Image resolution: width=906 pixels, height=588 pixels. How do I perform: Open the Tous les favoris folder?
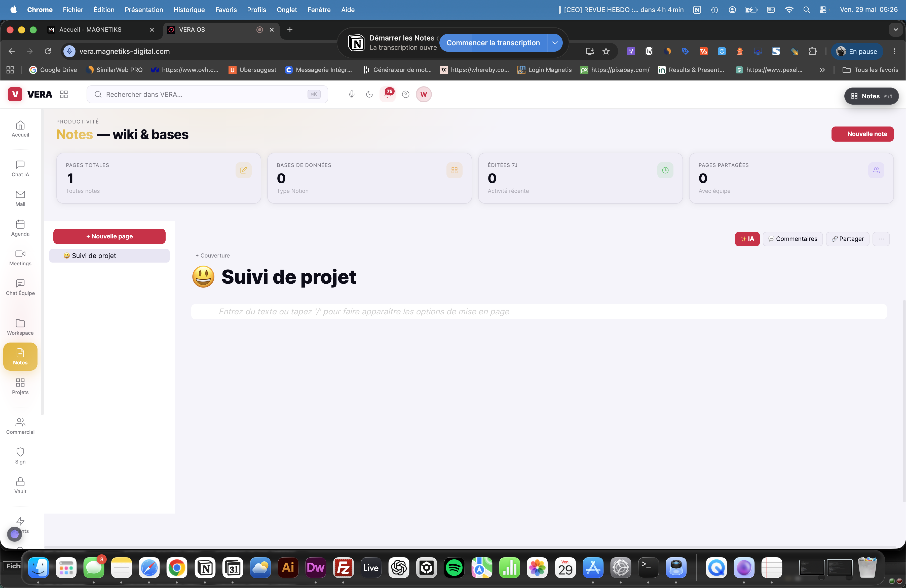(x=870, y=70)
